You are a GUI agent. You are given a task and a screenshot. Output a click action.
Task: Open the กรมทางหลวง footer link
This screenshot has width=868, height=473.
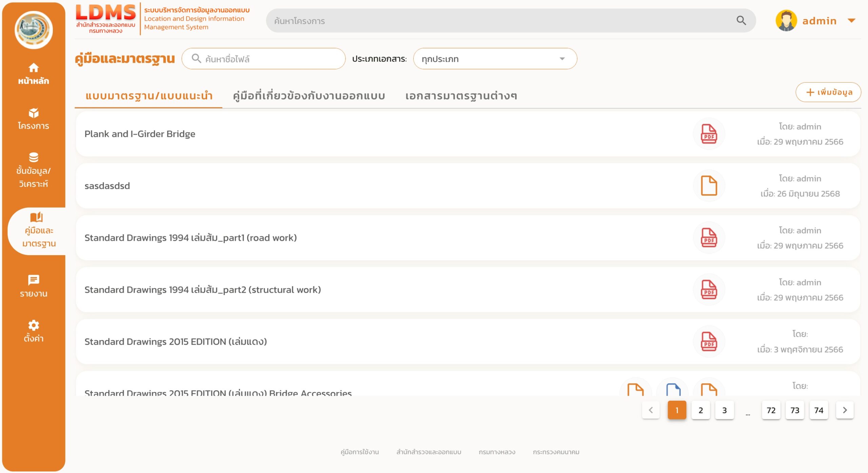pos(497,452)
